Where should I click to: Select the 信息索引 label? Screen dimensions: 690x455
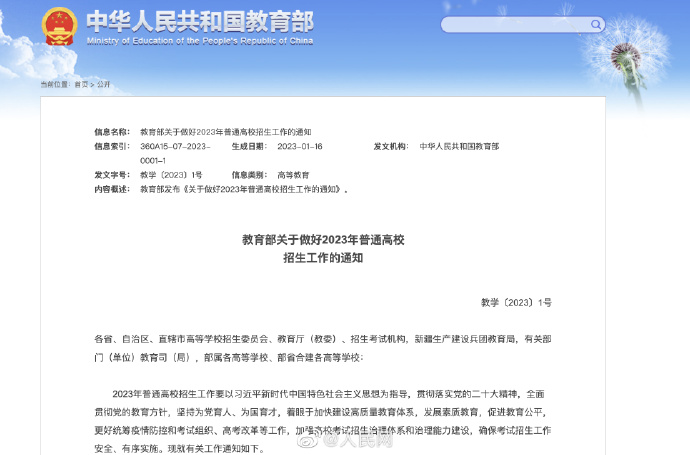[x=112, y=146]
